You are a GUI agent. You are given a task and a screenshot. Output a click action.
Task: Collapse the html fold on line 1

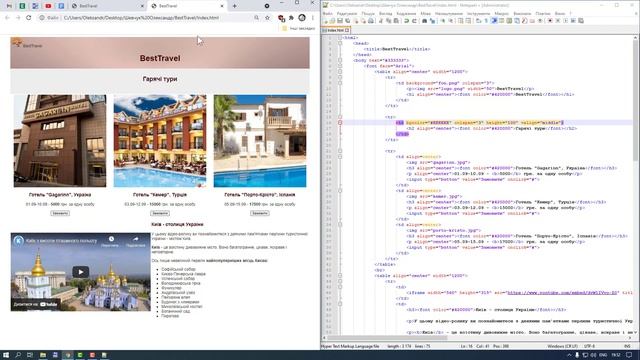pos(340,38)
